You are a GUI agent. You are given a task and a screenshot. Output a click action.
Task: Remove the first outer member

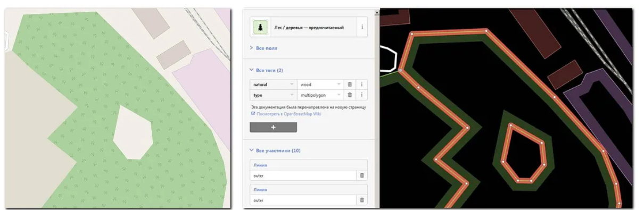point(362,175)
